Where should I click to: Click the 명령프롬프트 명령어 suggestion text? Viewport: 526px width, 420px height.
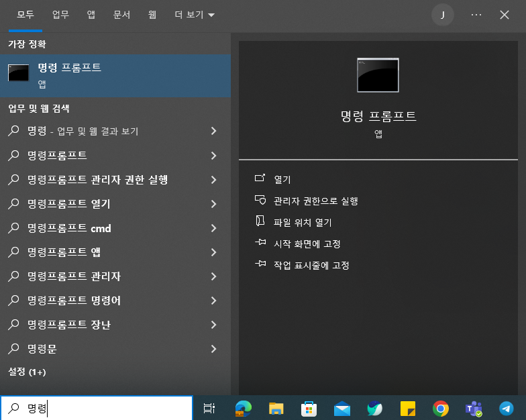pyautogui.click(x=74, y=301)
